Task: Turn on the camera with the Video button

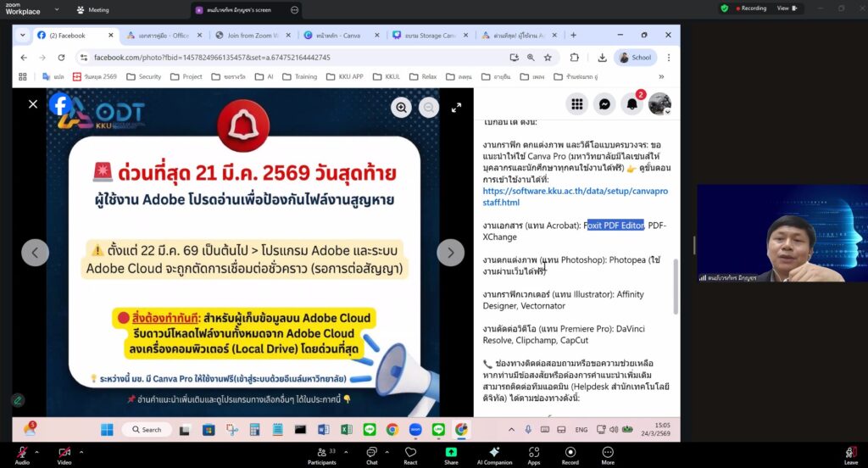Action: coord(64,452)
